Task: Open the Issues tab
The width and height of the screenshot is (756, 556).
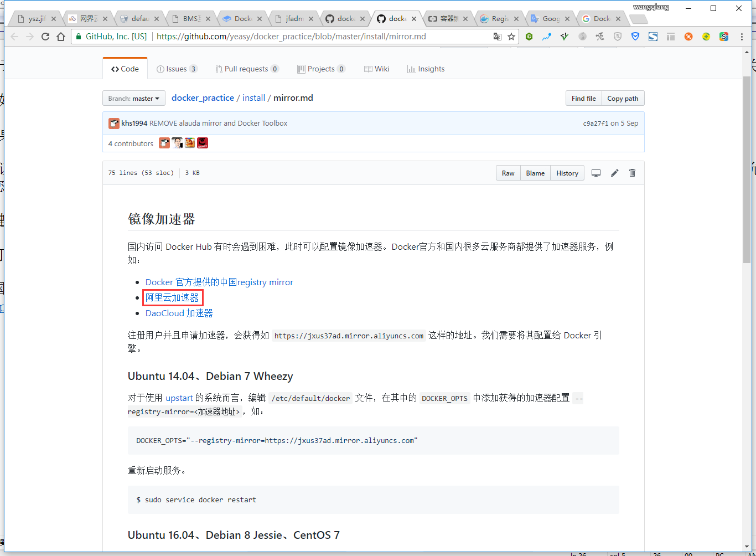Action: pos(177,69)
